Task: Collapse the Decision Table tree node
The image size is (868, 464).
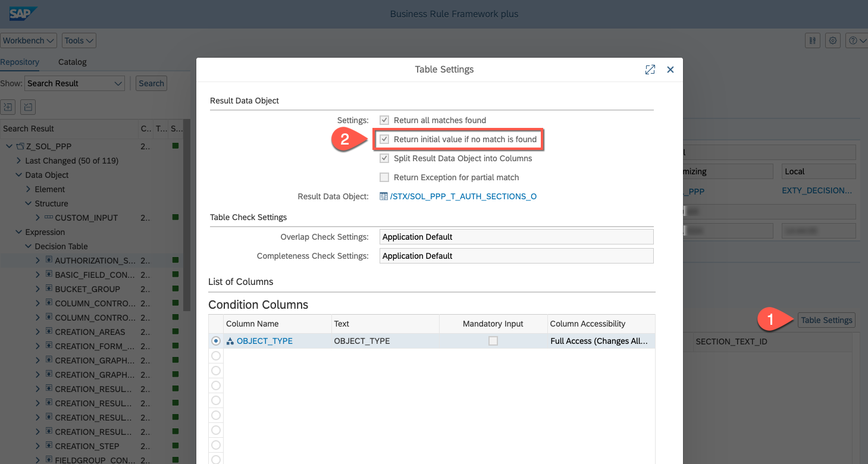Action: (x=29, y=246)
